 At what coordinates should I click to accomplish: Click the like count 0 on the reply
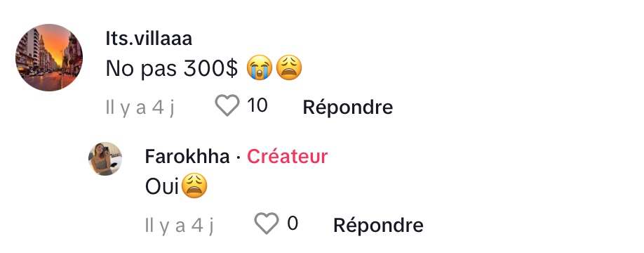293,223
